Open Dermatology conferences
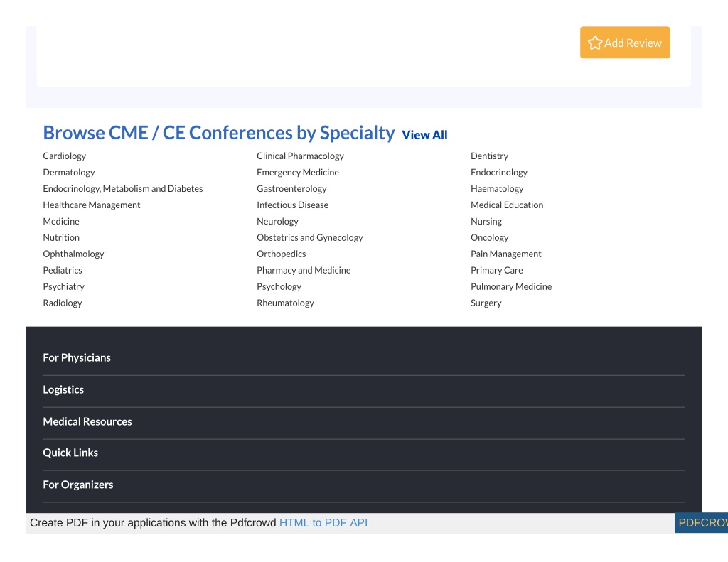Viewport: 728px width, 562px height. point(69,172)
